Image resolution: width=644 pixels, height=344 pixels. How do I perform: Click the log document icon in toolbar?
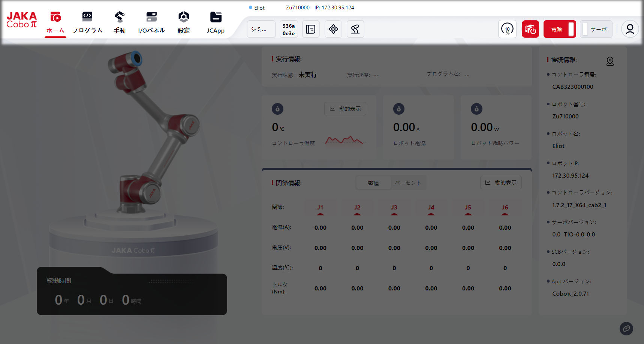click(x=311, y=29)
